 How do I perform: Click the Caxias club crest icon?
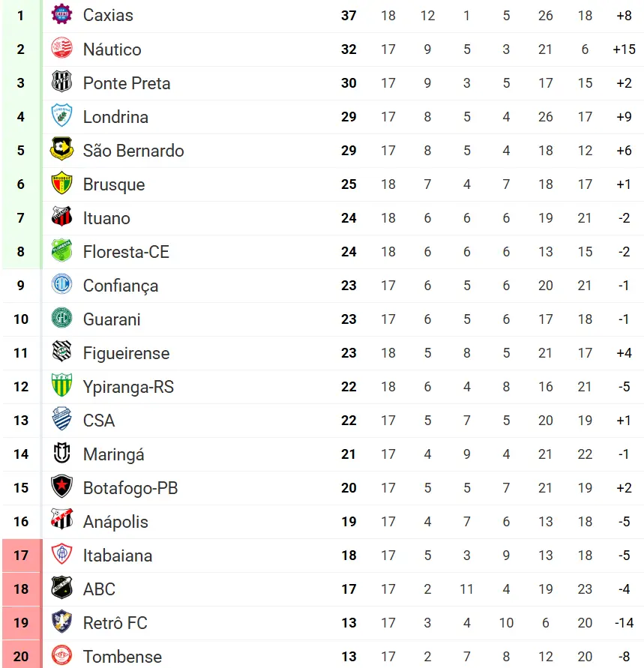click(61, 15)
